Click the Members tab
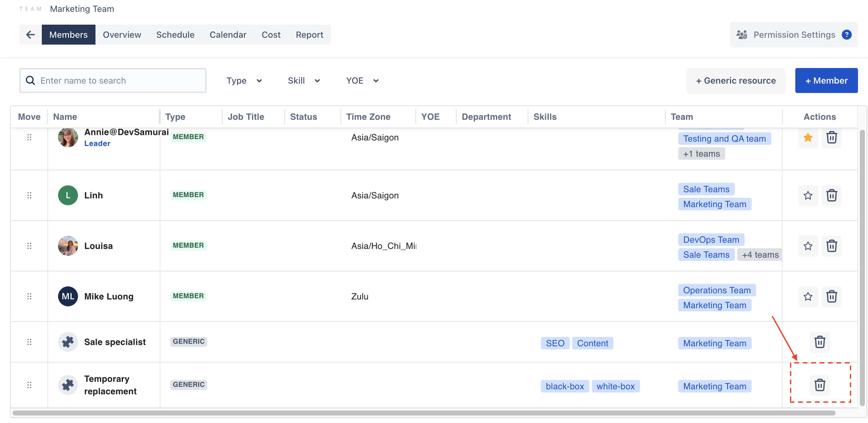The image size is (868, 423). click(x=68, y=34)
